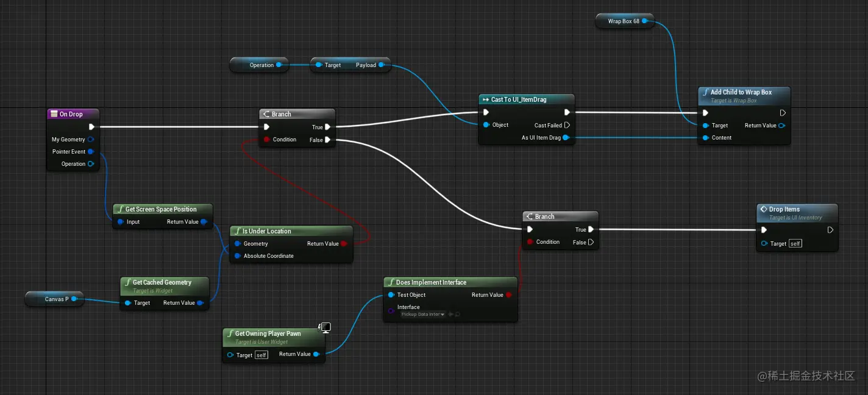The image size is (868, 395).
Task: Click the Canvas P variable output pin
Action: pyautogui.click(x=74, y=299)
